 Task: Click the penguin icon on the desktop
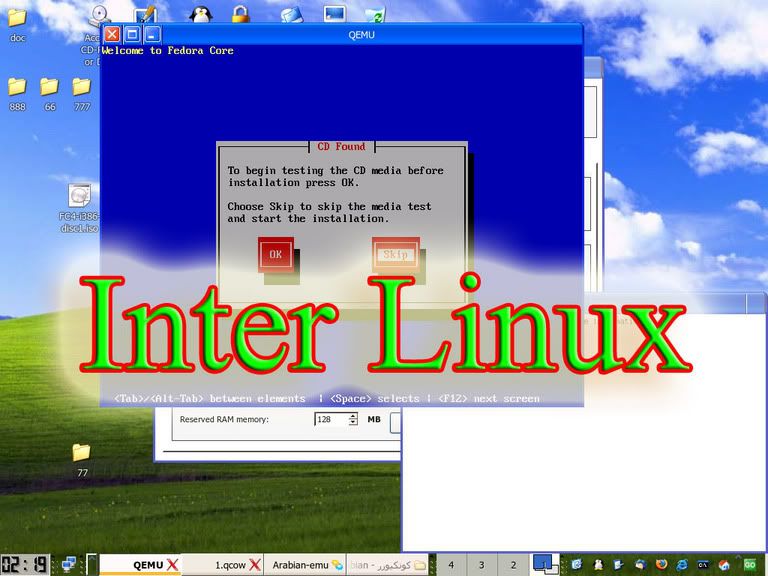[200, 15]
